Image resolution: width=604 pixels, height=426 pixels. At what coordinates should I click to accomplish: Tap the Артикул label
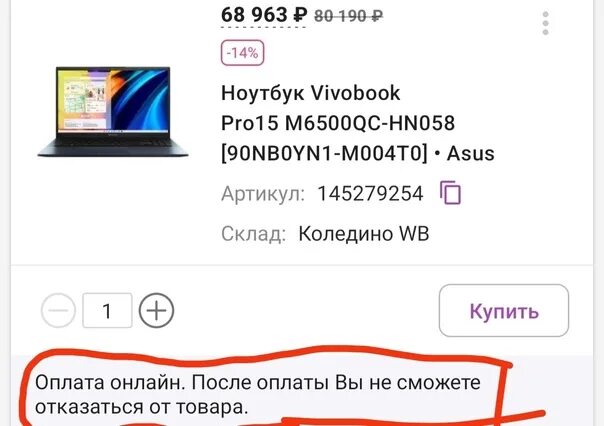coord(263,194)
